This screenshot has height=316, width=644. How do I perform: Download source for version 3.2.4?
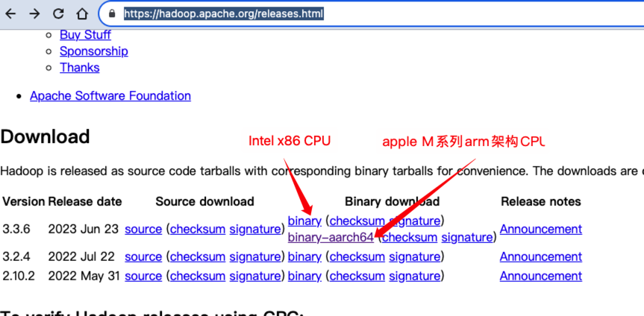click(143, 257)
